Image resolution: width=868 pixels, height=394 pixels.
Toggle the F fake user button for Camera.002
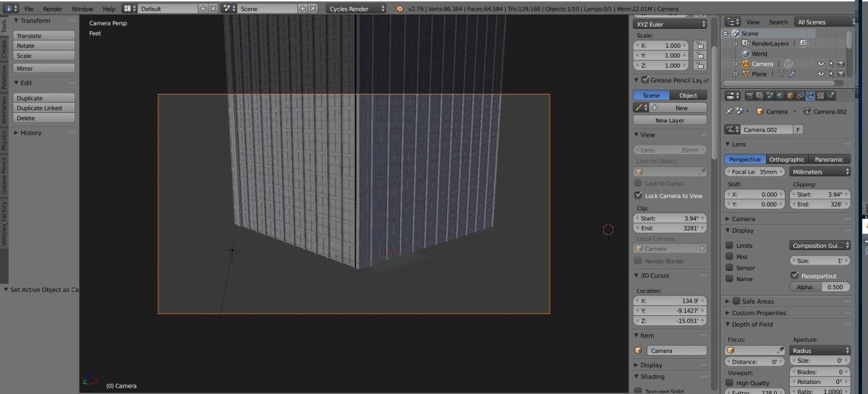click(x=798, y=129)
